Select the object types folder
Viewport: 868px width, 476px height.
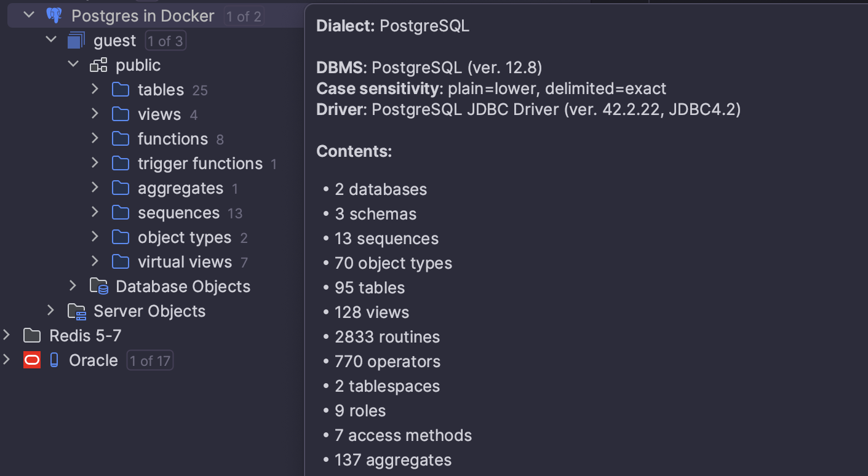pyautogui.click(x=184, y=237)
